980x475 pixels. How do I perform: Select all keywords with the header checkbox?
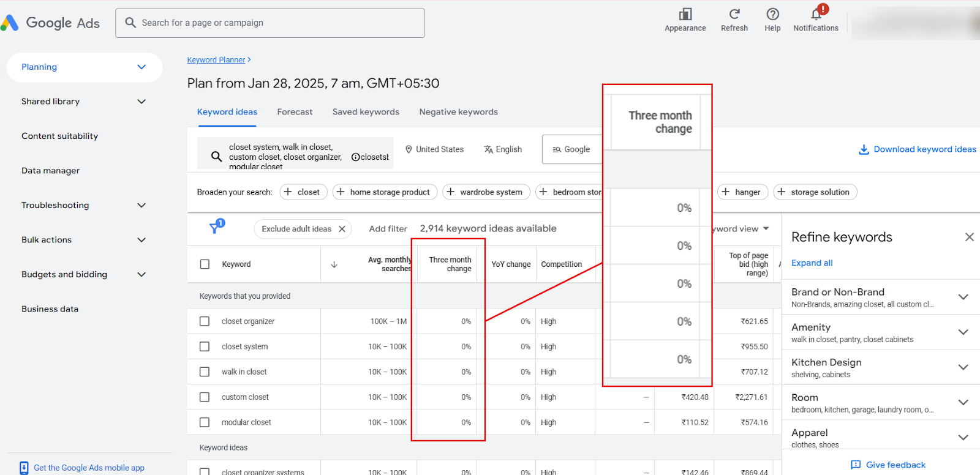205,264
